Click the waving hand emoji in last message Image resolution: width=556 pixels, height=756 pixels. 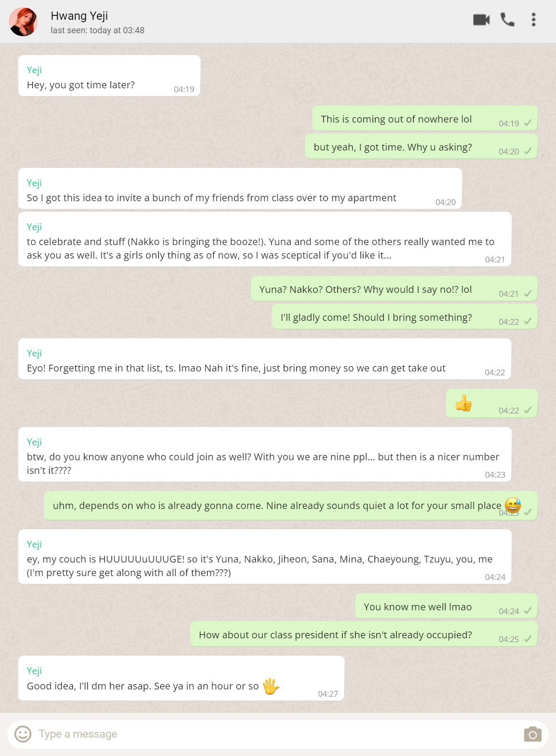click(271, 686)
